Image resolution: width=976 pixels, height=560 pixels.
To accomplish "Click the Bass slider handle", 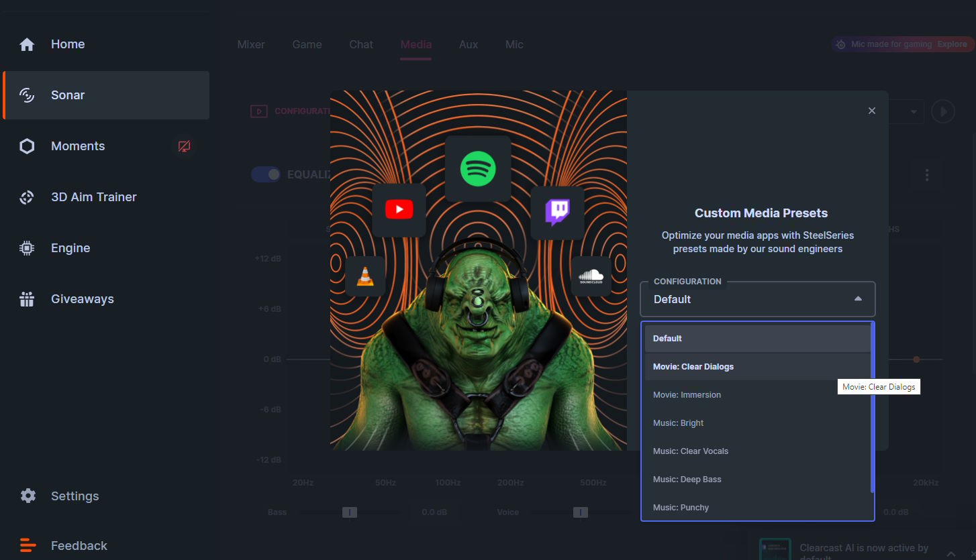I will point(349,512).
